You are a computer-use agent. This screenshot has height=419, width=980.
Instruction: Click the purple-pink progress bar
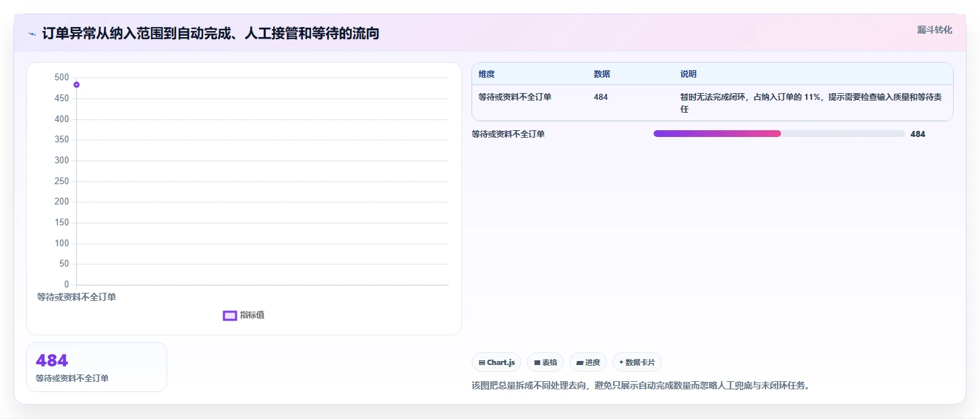click(717, 134)
